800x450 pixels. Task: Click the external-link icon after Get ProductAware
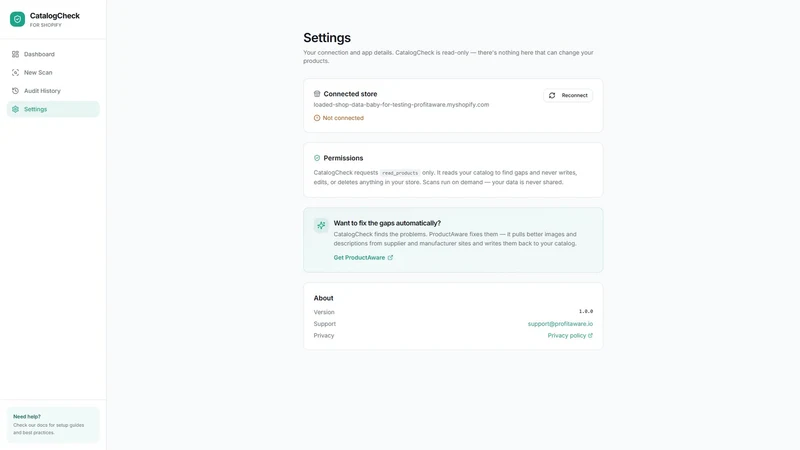390,258
